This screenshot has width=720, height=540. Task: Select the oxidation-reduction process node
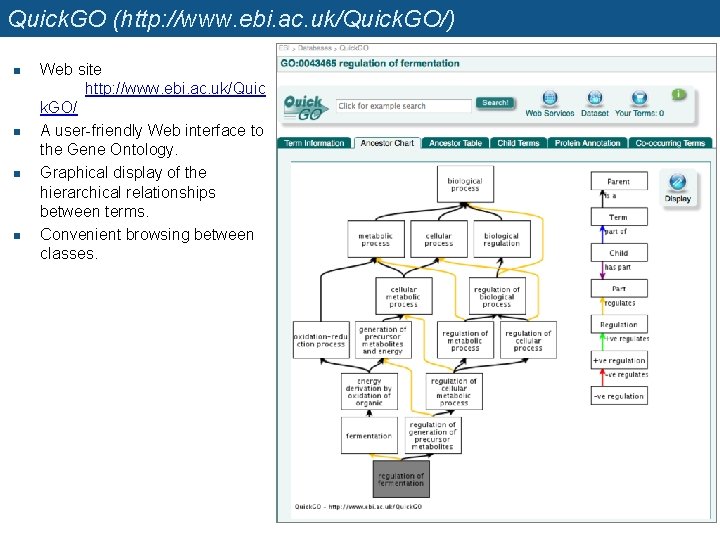pos(321,340)
